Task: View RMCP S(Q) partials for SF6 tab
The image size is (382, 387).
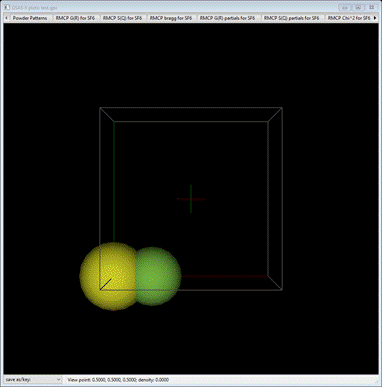Action: [x=292, y=18]
